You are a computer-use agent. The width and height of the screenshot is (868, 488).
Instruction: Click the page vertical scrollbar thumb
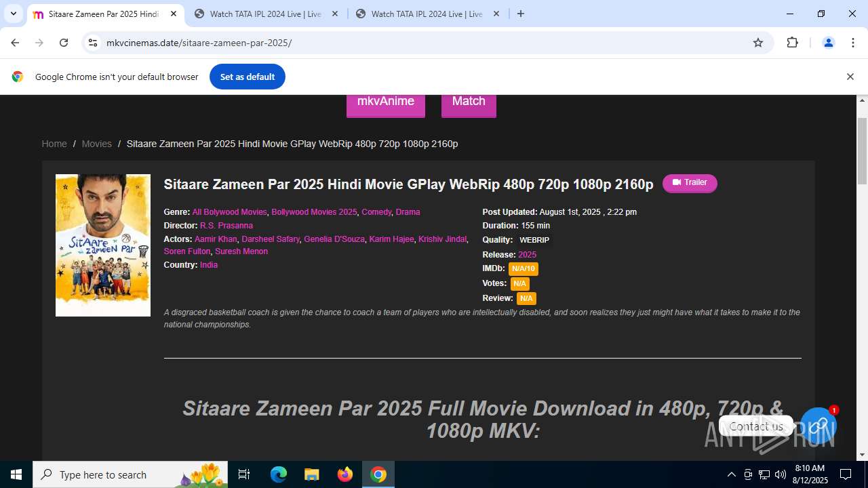[x=863, y=150]
